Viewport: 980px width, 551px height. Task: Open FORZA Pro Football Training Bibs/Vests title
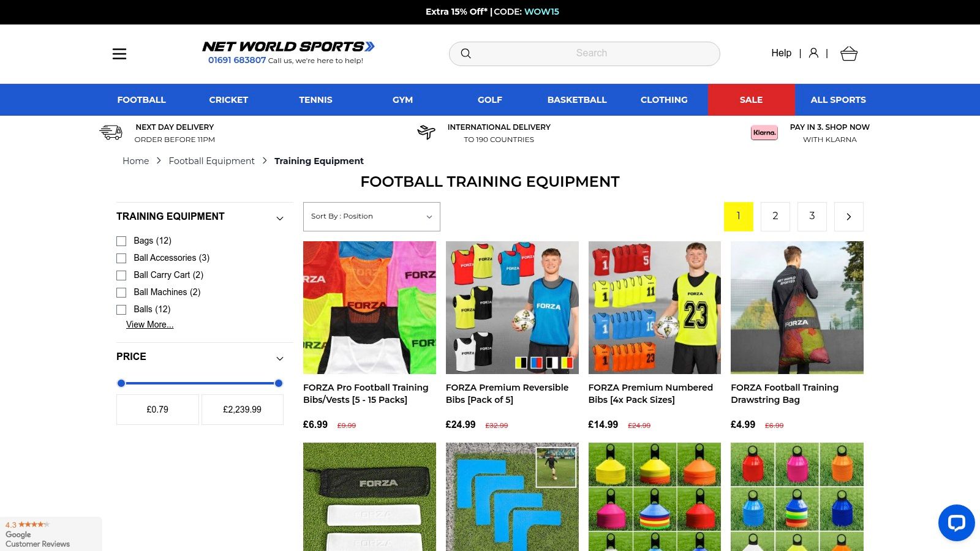click(366, 394)
